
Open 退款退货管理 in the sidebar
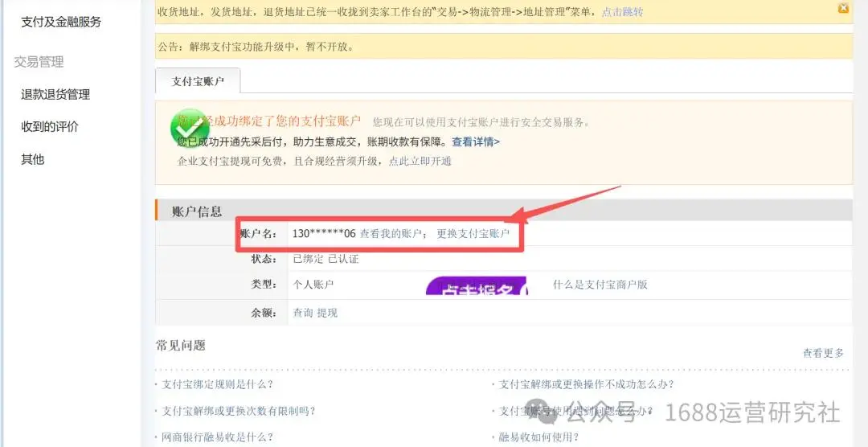pos(55,94)
